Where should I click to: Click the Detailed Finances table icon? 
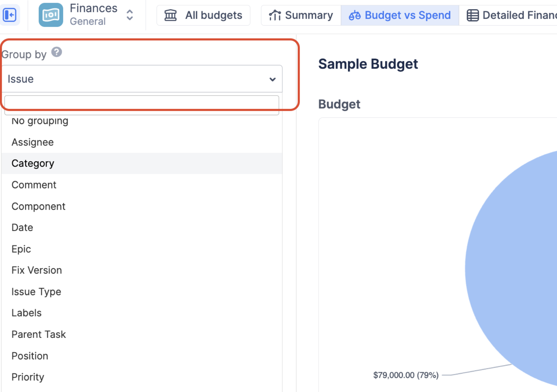click(x=472, y=15)
